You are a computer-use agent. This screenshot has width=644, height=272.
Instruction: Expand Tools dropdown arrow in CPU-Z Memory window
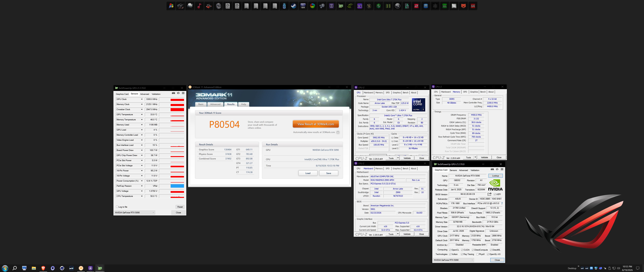pyautogui.click(x=475, y=157)
